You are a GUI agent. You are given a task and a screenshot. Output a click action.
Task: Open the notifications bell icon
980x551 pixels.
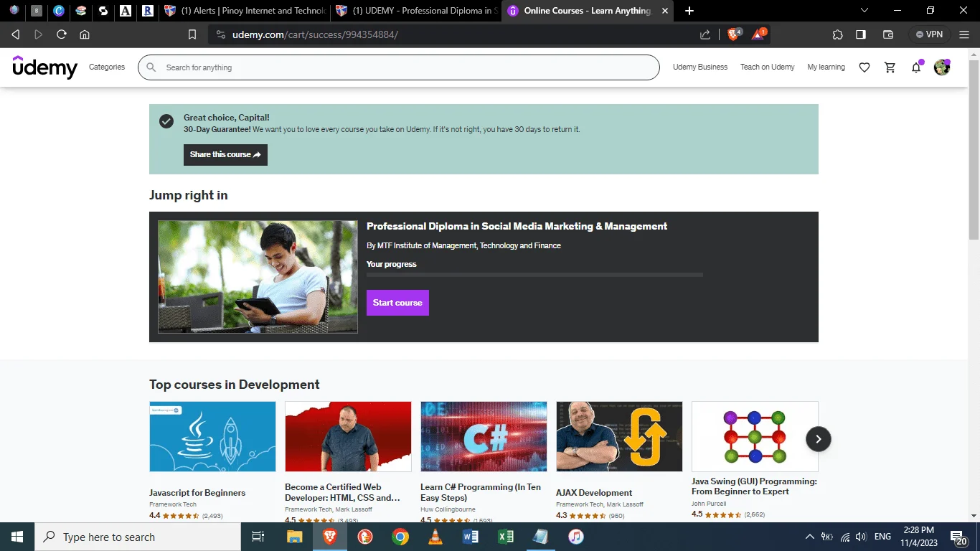[916, 67]
